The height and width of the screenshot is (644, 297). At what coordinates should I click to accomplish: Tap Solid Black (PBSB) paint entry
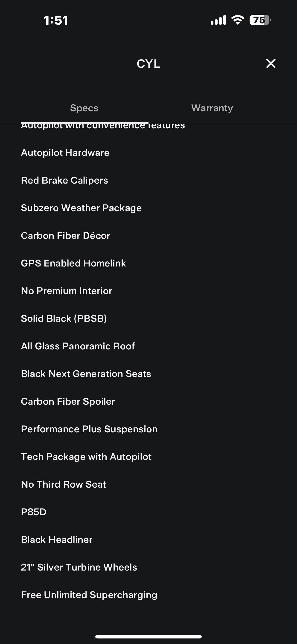[64, 319]
